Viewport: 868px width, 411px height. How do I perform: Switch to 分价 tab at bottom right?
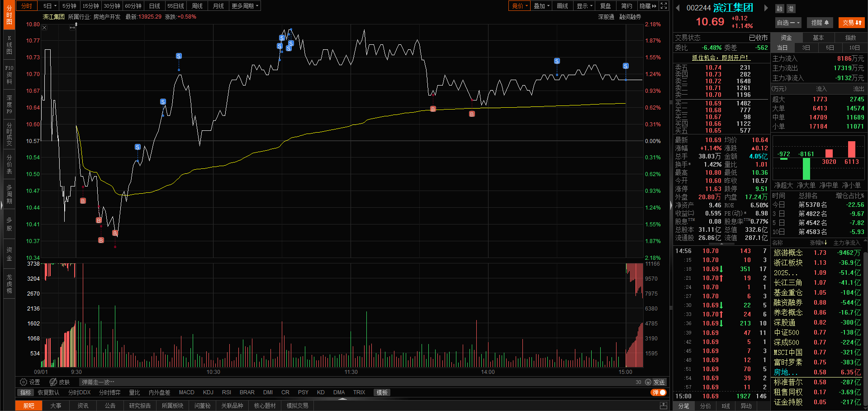tap(705, 406)
